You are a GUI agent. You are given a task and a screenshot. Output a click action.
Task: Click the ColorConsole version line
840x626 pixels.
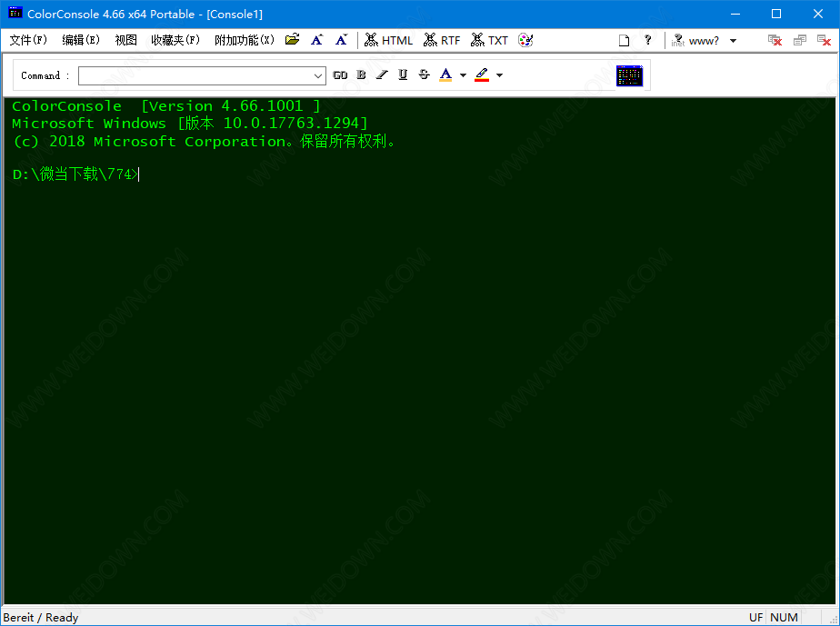(166, 106)
